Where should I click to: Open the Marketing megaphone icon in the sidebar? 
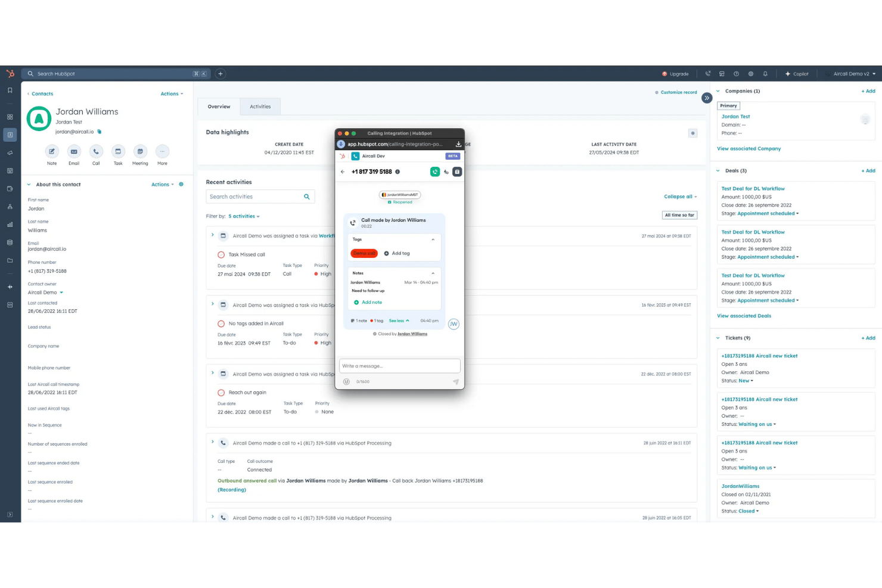click(x=10, y=153)
